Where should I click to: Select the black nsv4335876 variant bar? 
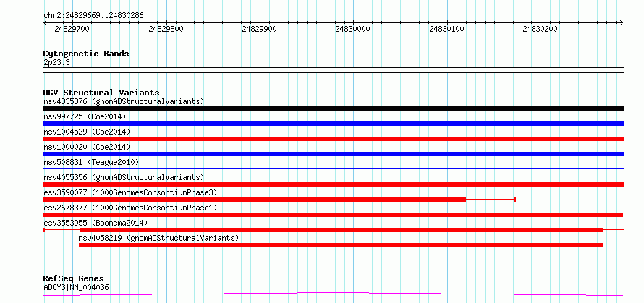click(x=333, y=108)
